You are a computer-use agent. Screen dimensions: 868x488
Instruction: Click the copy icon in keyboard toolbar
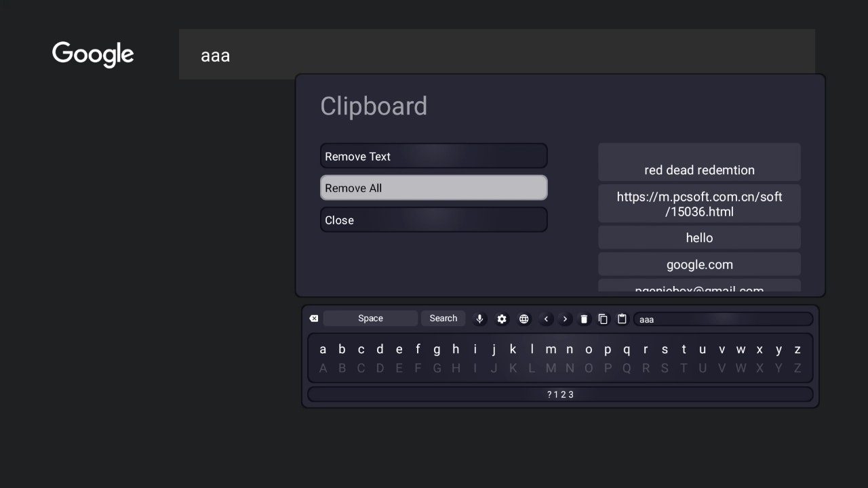pyautogui.click(x=603, y=319)
